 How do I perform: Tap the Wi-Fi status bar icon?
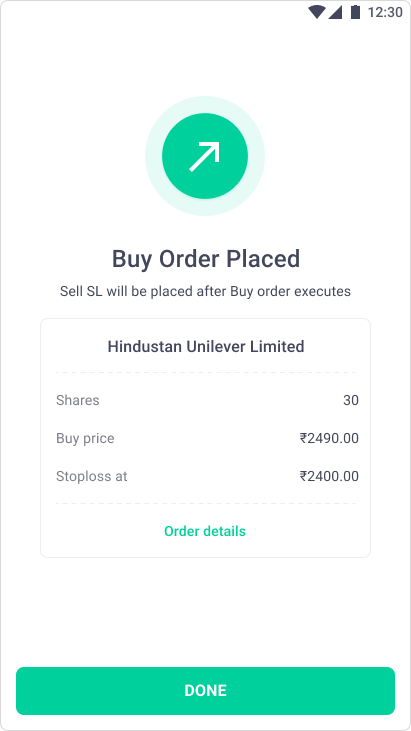(317, 12)
